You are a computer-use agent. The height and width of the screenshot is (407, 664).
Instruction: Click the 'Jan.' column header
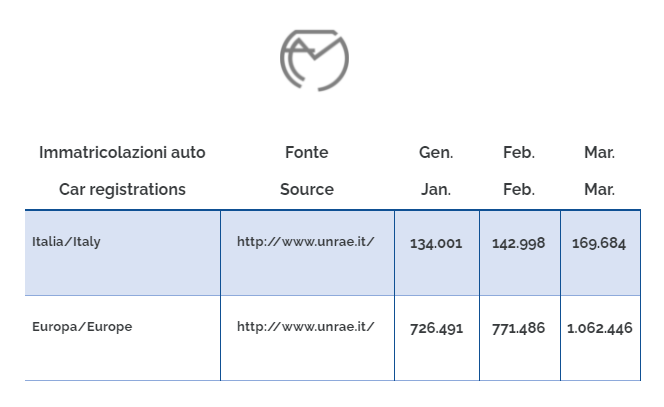tap(436, 189)
